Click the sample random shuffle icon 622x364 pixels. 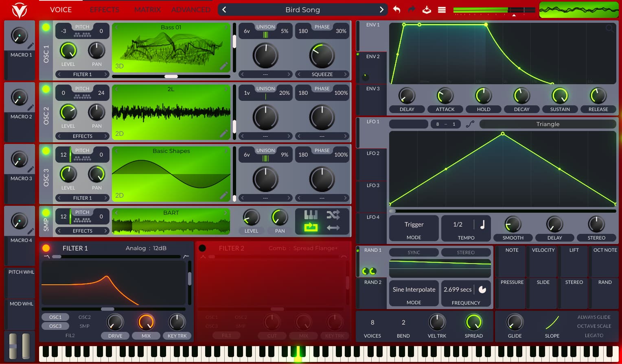click(333, 215)
